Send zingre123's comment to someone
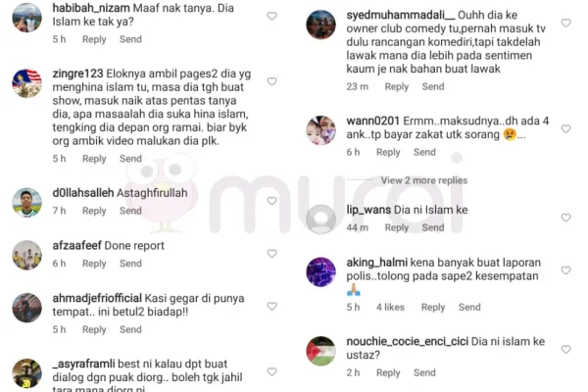The height and width of the screenshot is (392, 588). [x=130, y=159]
